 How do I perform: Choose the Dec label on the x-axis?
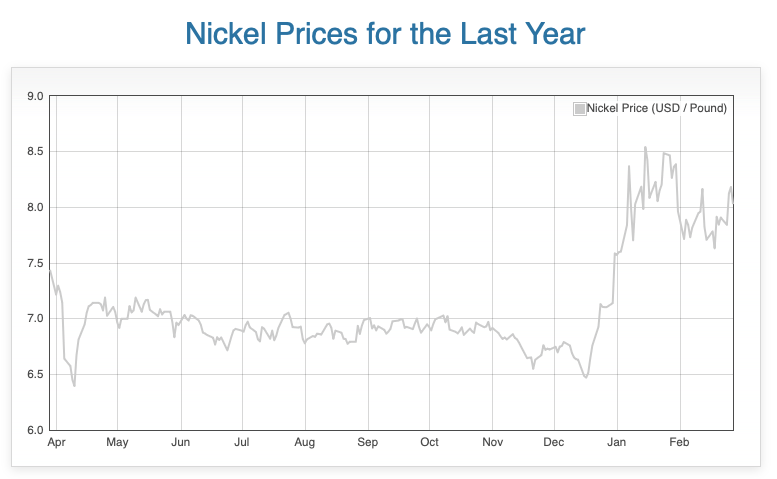pos(554,442)
